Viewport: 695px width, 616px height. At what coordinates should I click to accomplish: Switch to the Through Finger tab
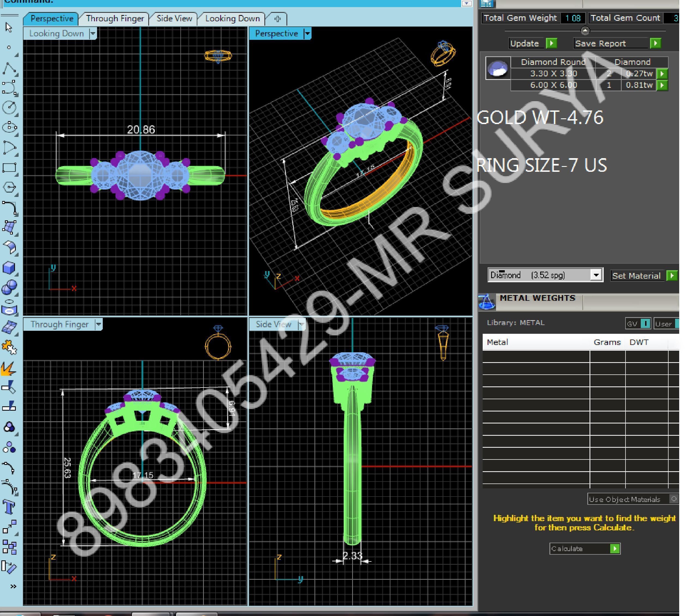pos(114,18)
